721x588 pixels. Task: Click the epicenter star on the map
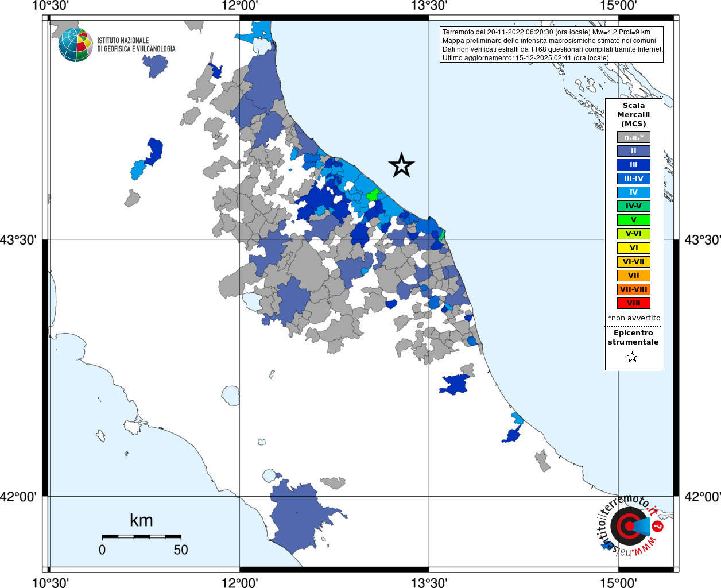[401, 165]
